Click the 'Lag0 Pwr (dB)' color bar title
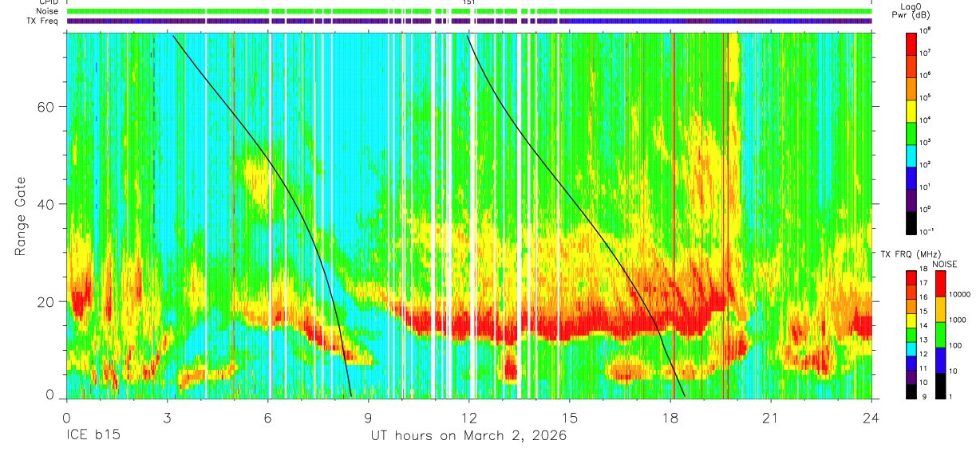This screenshot has width=980, height=452. tap(911, 11)
